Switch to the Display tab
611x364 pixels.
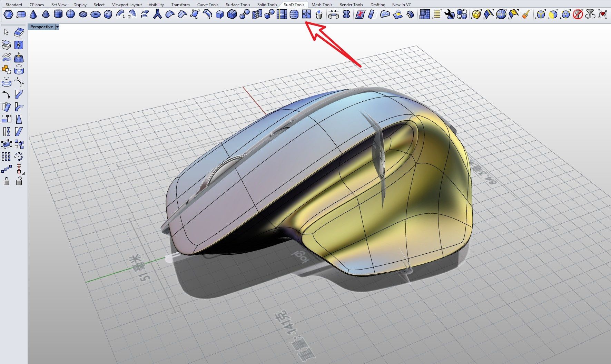80,5
